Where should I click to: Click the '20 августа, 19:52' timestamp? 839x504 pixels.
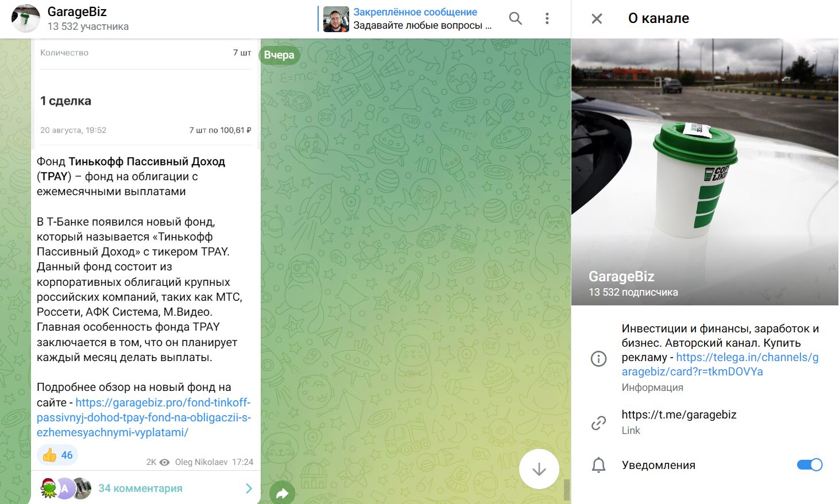coord(73,130)
